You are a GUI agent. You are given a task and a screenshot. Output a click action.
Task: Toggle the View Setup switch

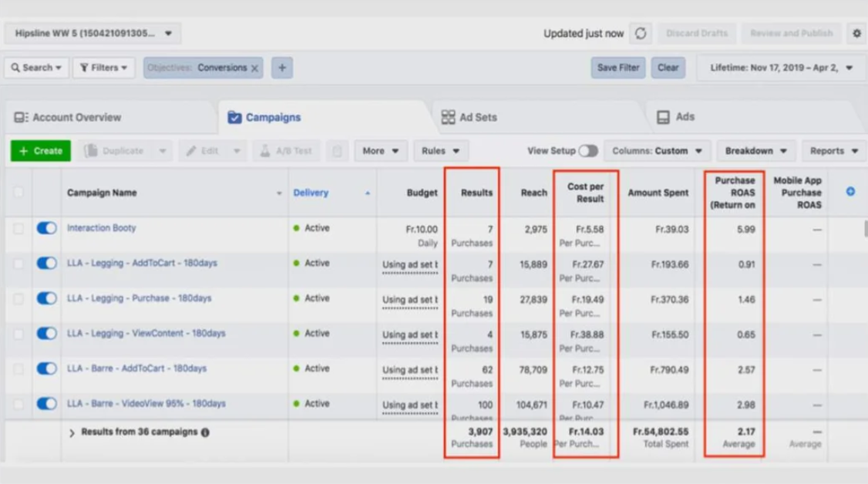coord(588,151)
